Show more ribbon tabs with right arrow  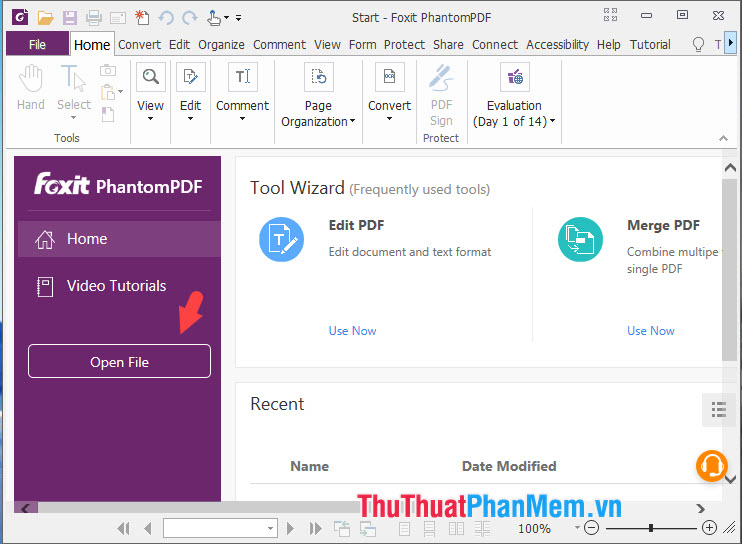pos(731,43)
